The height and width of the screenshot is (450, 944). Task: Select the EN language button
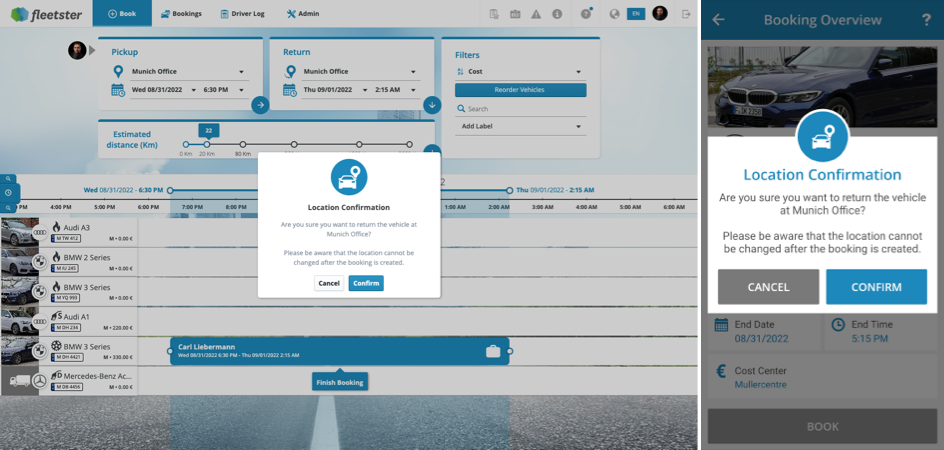636,13
